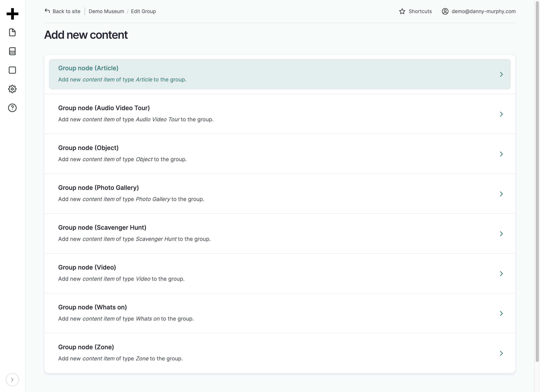Select Group node (Audio Video Tour) title
The width and height of the screenshot is (540, 392).
[x=104, y=108]
